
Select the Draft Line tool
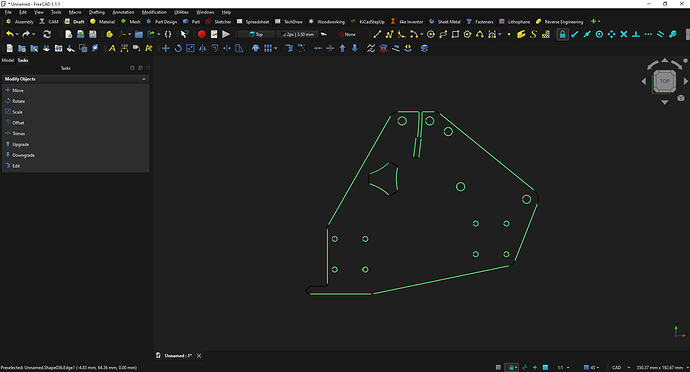coord(377,34)
